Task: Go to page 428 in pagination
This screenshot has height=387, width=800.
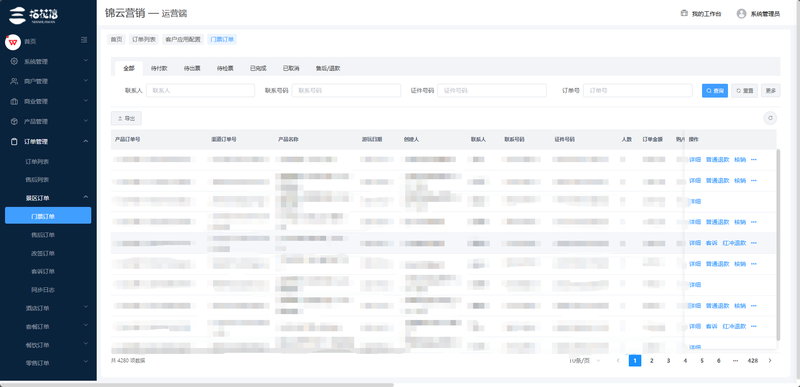Action: pyautogui.click(x=753, y=360)
